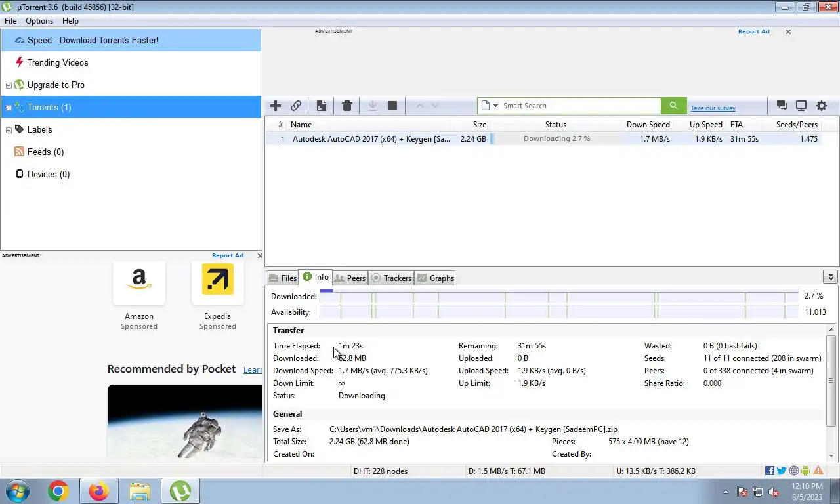Open the Options menu
This screenshot has height=504, width=840.
click(x=39, y=21)
